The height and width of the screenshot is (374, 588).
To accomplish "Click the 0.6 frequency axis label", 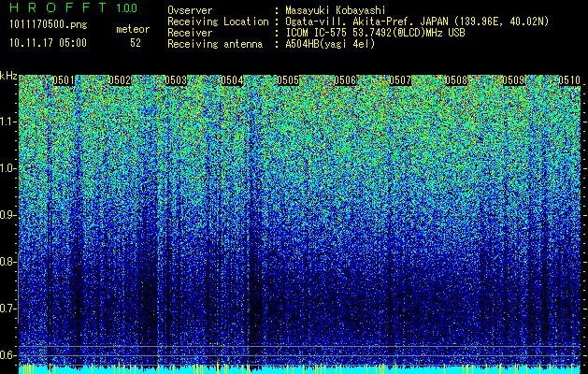I will click(x=7, y=355).
